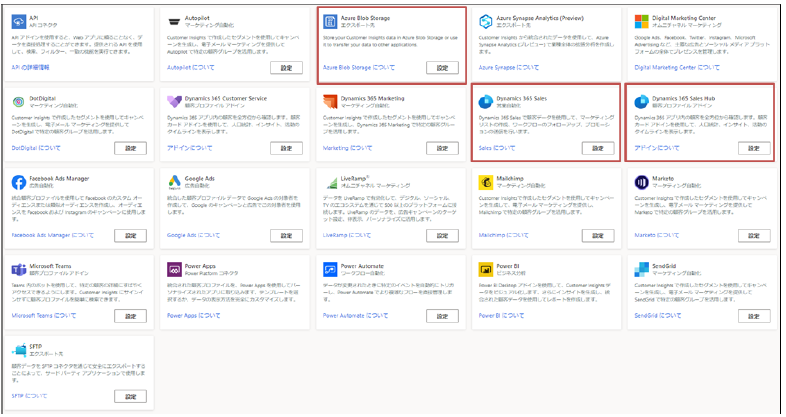The image size is (786, 417).
Task: Open the About Power BI link
Action: click(x=501, y=315)
